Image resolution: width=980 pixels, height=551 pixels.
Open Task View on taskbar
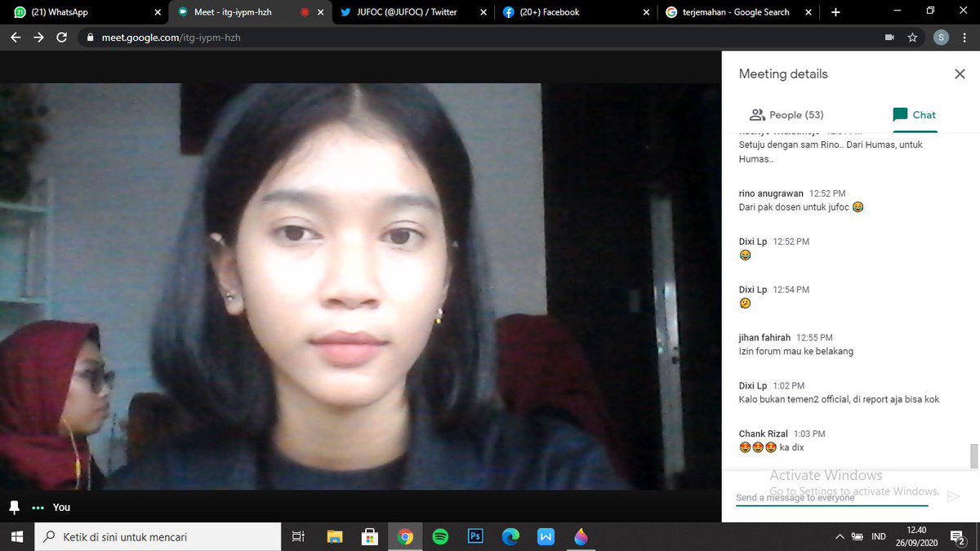298,537
